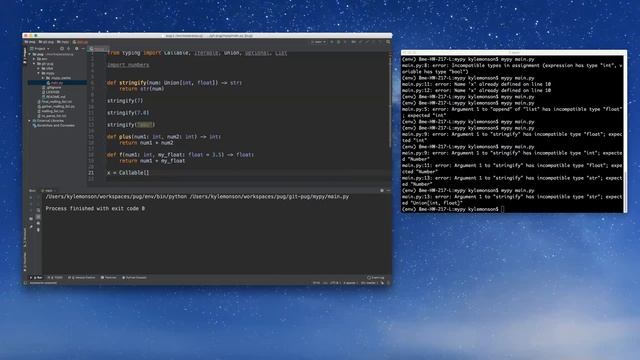Click the search everywhere icon top right

pos(388,42)
